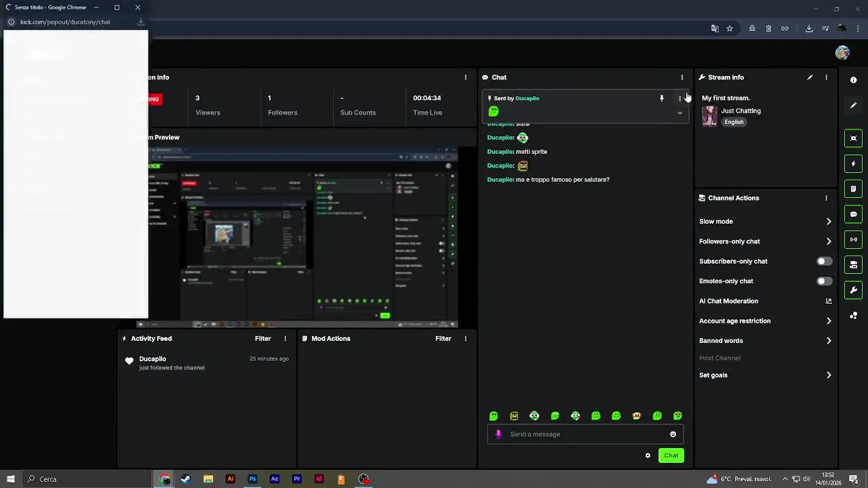Open Session Info three-dot menu

[x=465, y=77]
